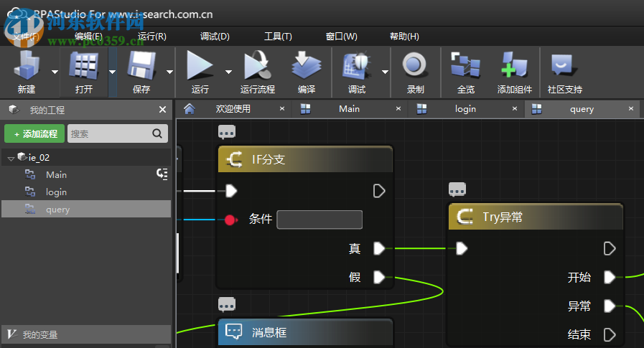The image size is (644, 348).
Task: Click the comment bubble above IF分支 node
Action: (227, 132)
